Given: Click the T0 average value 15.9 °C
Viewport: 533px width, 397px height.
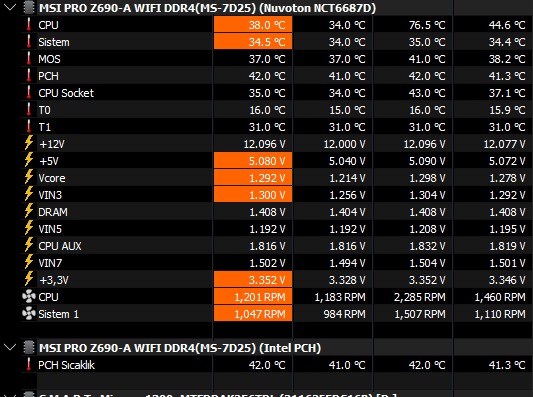Looking at the screenshot, I should coord(507,110).
